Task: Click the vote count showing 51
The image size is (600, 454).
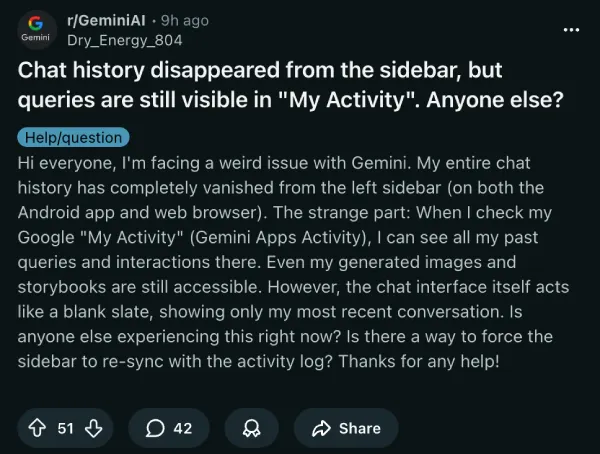Action: pyautogui.click(x=66, y=428)
